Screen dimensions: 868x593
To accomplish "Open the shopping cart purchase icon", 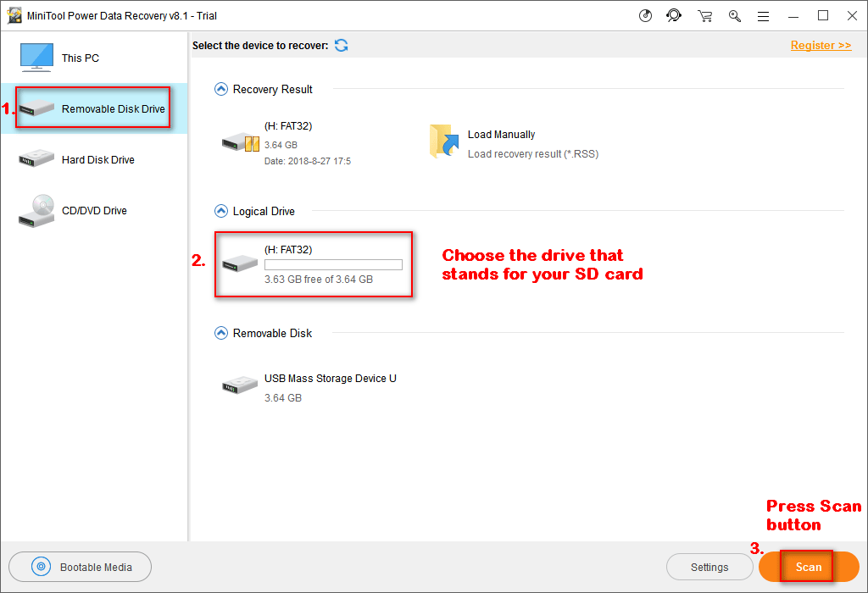I will point(704,16).
